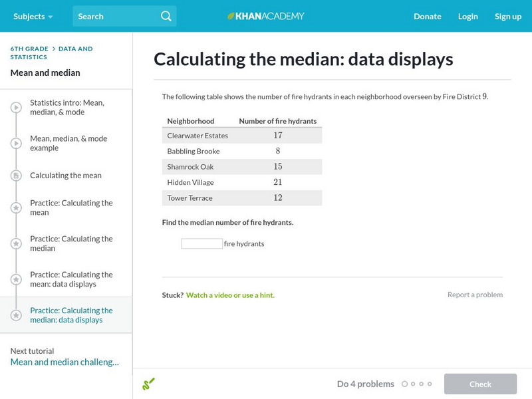Click the Khan Academy leaf logo
The image size is (532, 399).
click(x=231, y=16)
